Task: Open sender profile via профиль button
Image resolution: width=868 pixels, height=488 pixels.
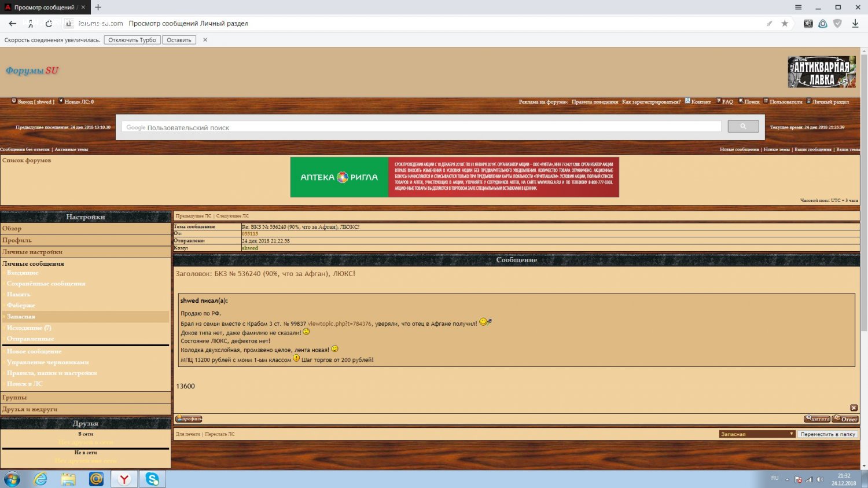Action: click(x=189, y=419)
